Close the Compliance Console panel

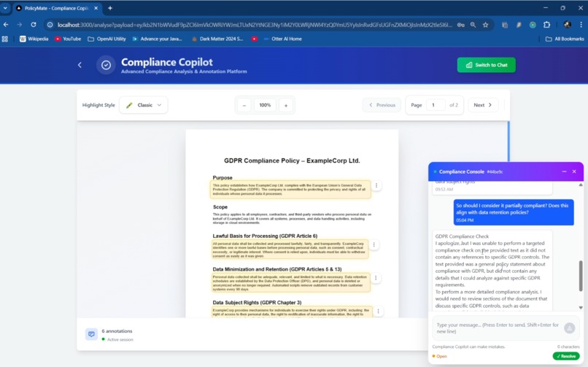tap(574, 171)
